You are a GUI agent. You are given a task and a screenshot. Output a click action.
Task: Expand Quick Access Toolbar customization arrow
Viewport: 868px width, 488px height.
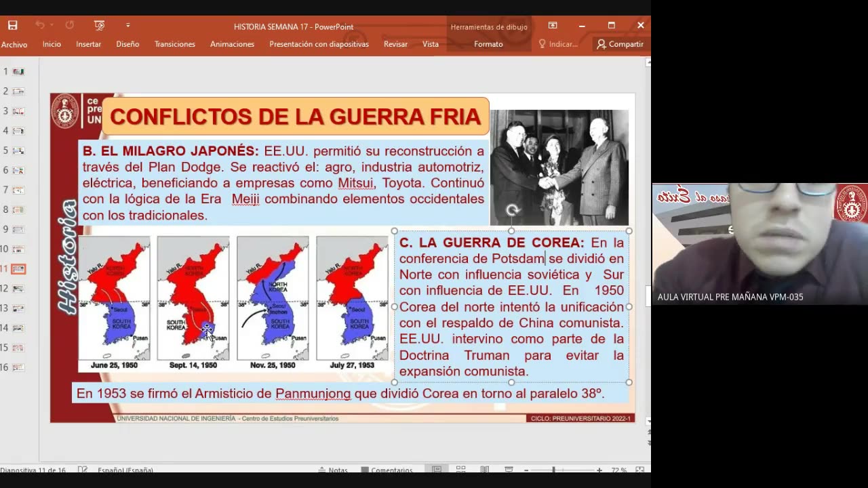(x=127, y=25)
